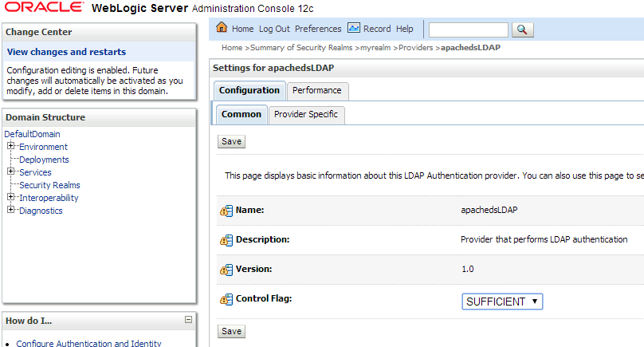Click the Record chart icon

(354, 28)
